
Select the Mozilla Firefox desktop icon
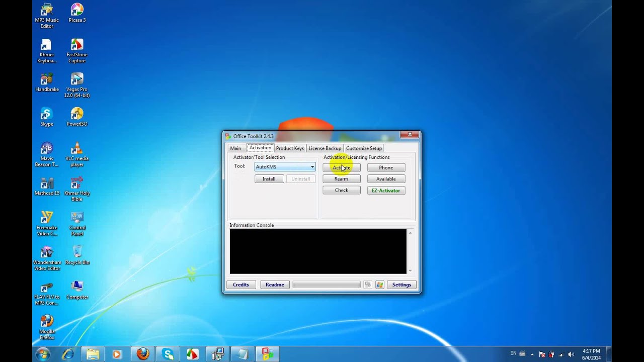click(47, 327)
